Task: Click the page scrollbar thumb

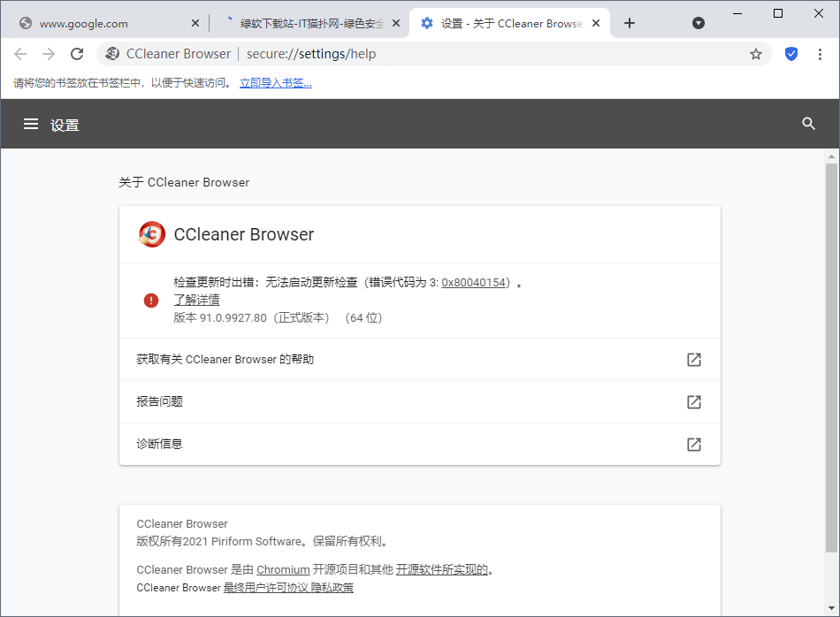Action: [831, 358]
